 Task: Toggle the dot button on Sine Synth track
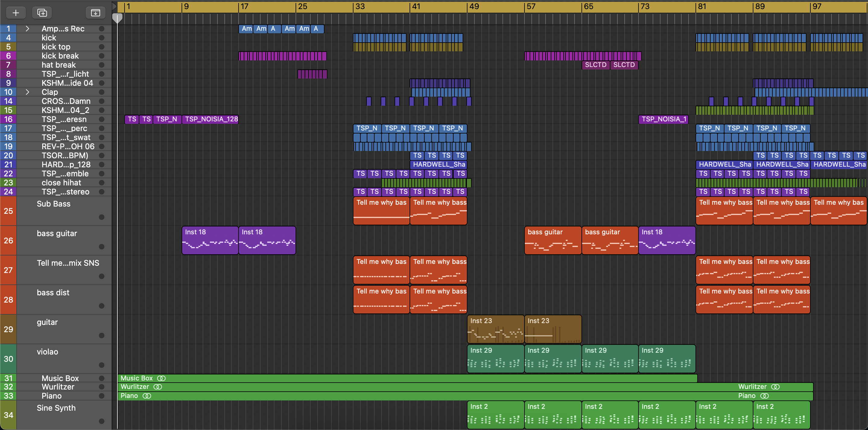pyautogui.click(x=101, y=421)
